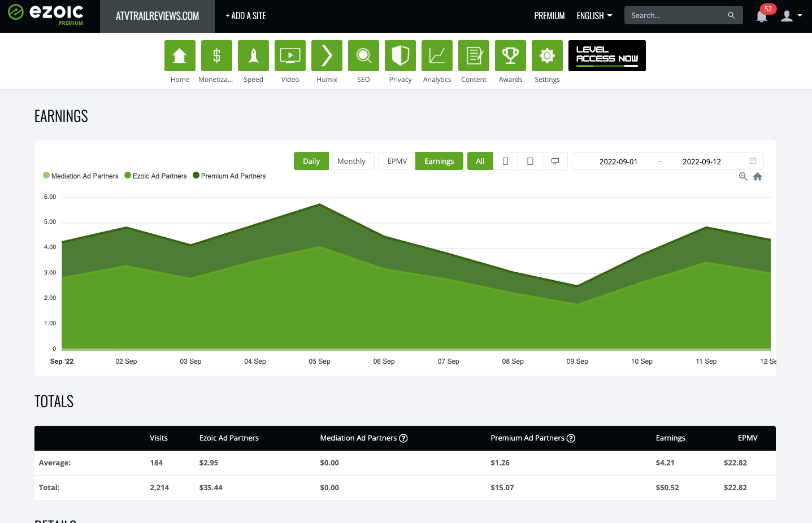
Task: Open the Speed rocket icon
Action: (x=253, y=55)
